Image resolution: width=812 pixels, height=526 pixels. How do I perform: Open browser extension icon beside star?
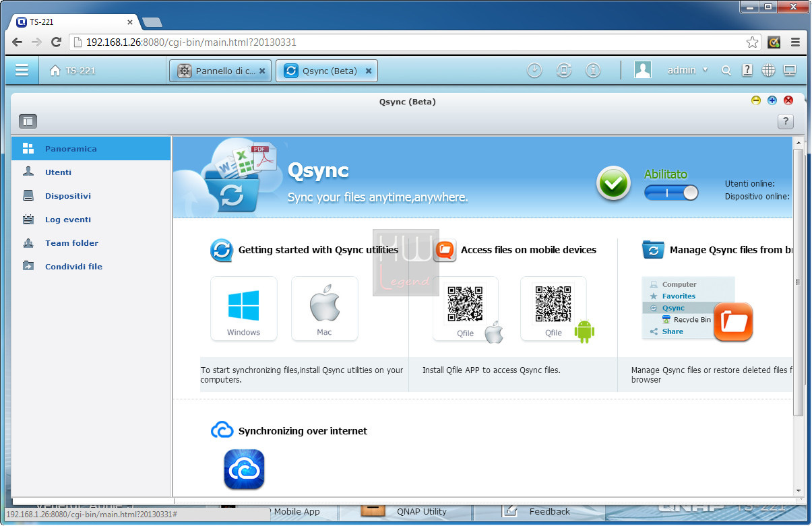(774, 42)
